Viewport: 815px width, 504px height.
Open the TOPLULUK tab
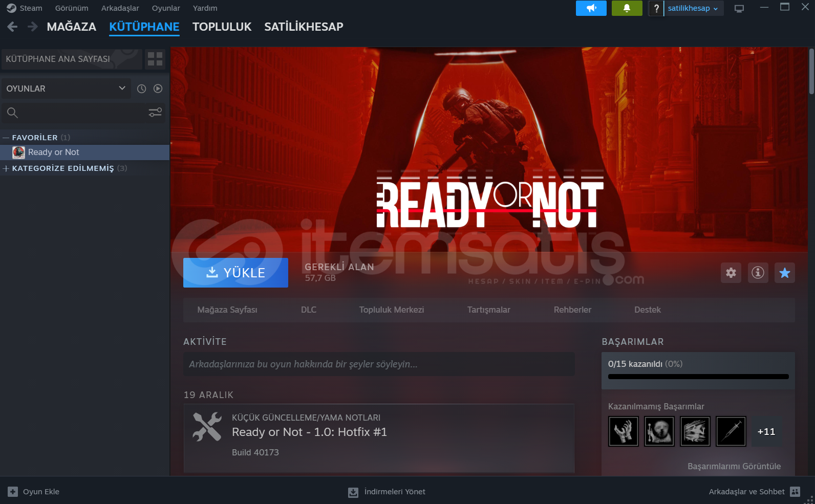(x=222, y=27)
